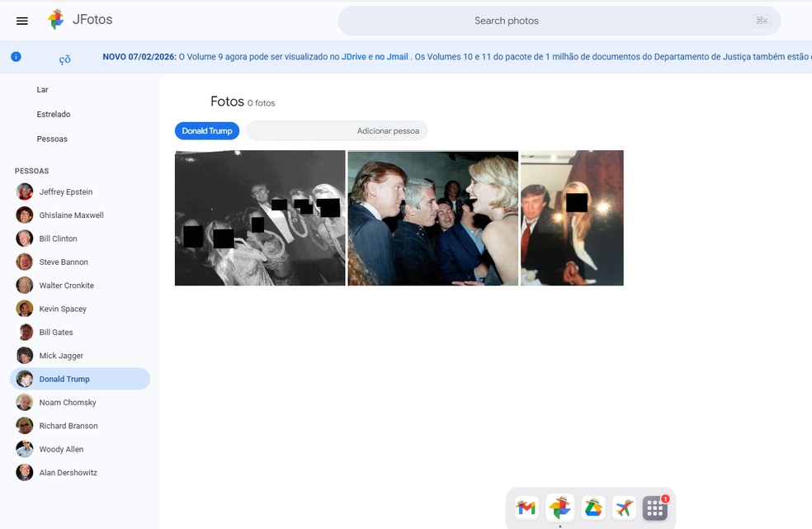Image resolution: width=812 pixels, height=529 pixels.
Task: Switch to the Pessoas section
Action: (52, 139)
